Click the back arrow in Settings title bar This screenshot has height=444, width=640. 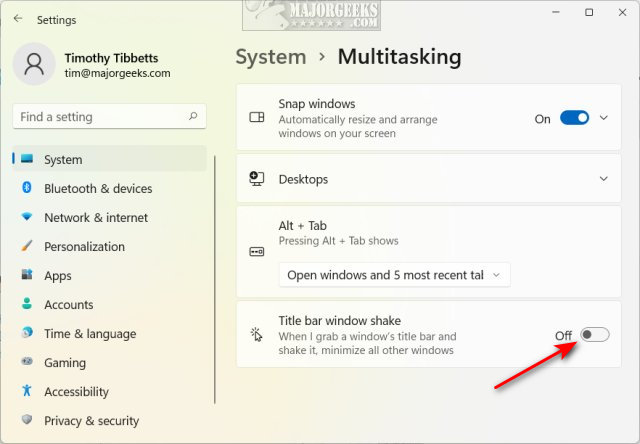18,19
